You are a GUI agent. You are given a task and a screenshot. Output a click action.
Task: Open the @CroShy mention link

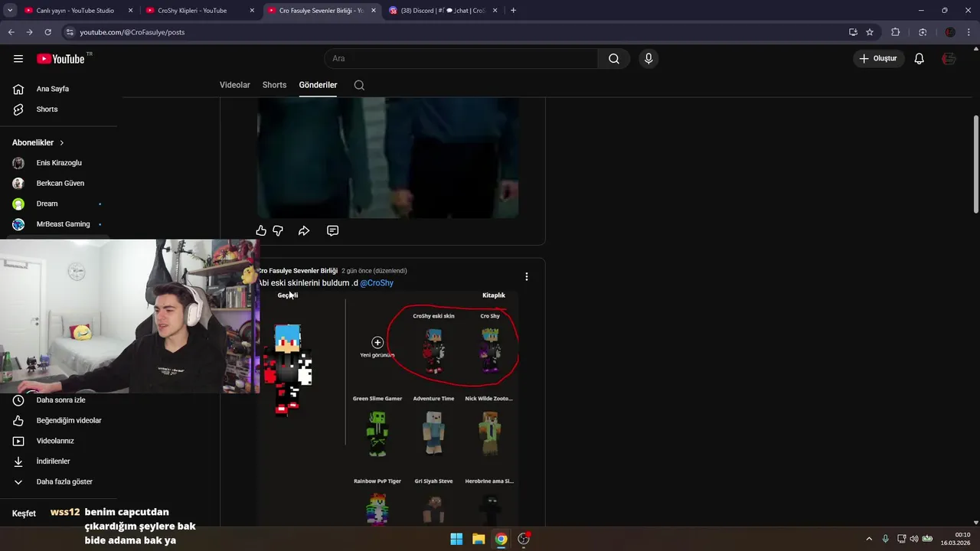377,283
